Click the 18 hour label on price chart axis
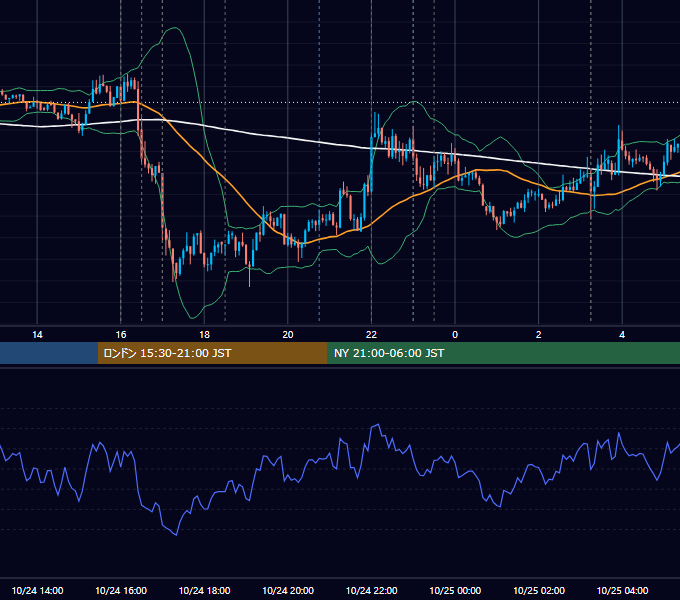The height and width of the screenshot is (600, 680). (204, 335)
